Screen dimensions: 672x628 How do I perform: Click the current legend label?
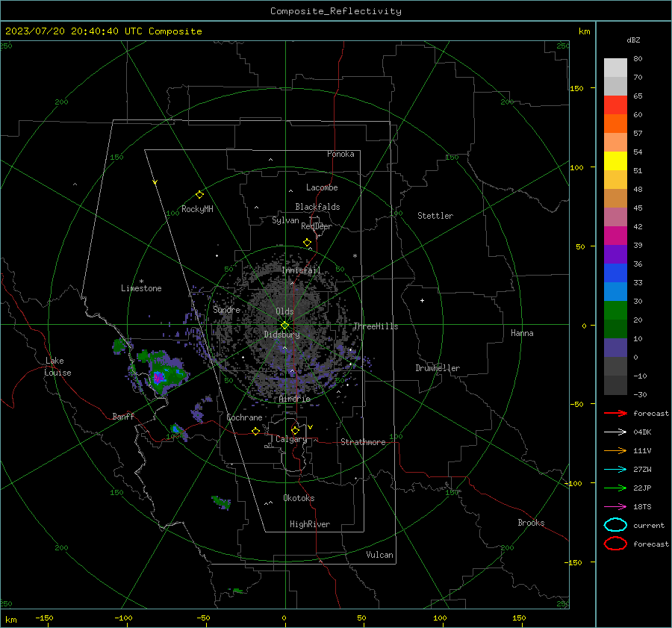click(649, 525)
